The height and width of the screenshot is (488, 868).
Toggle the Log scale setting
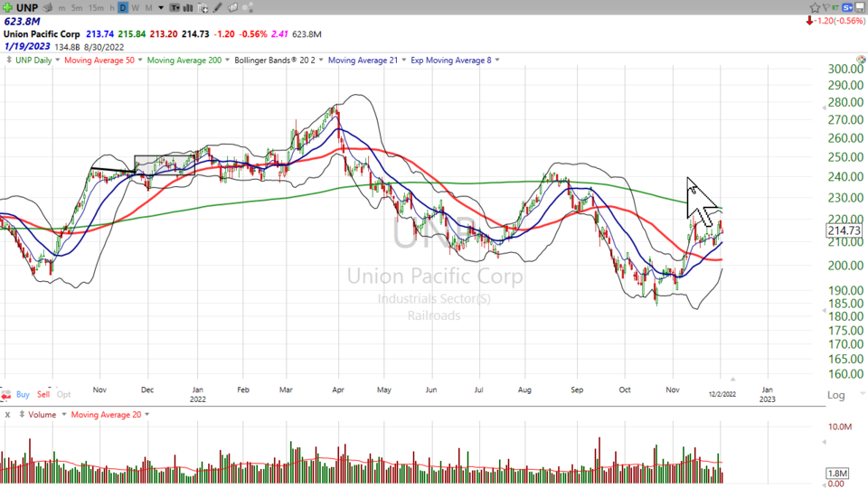[835, 395]
